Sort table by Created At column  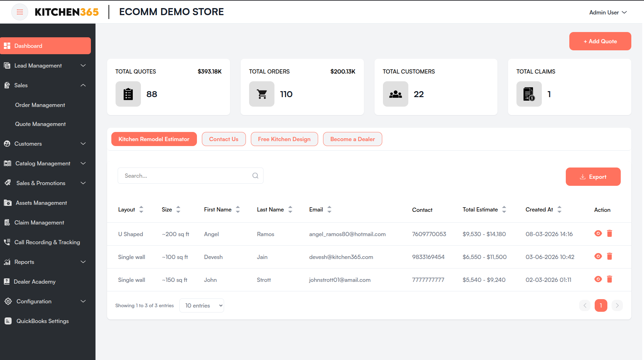559,209
